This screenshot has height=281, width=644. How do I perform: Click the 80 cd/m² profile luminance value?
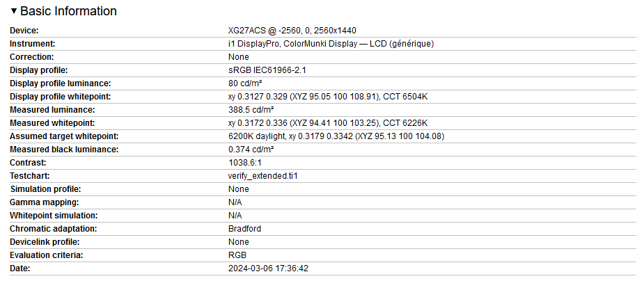point(245,83)
